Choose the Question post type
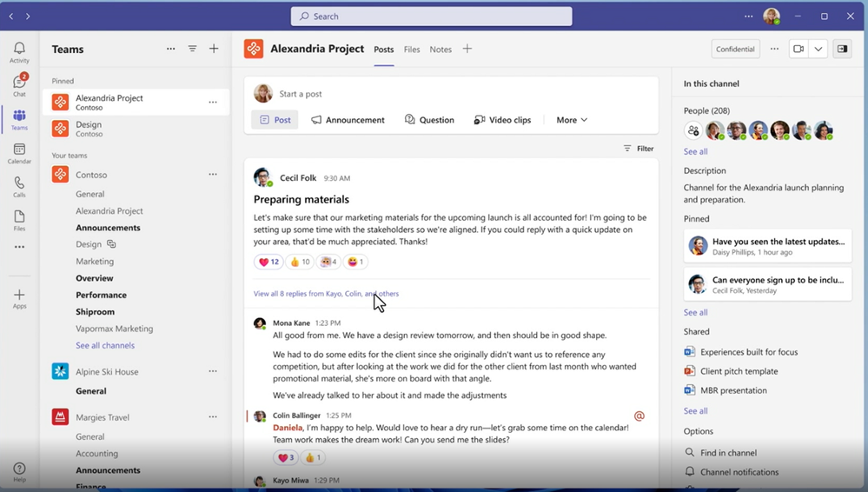The height and width of the screenshot is (492, 868). [x=429, y=120]
